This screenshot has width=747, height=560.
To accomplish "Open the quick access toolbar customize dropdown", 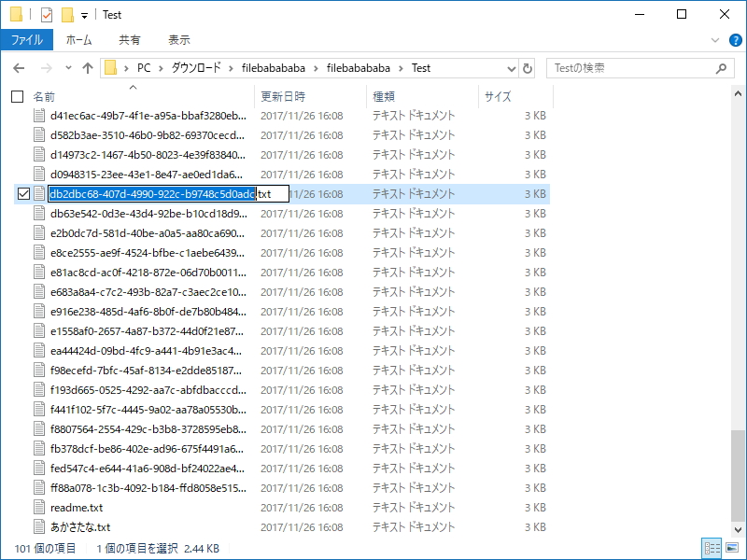I will pos(84,16).
